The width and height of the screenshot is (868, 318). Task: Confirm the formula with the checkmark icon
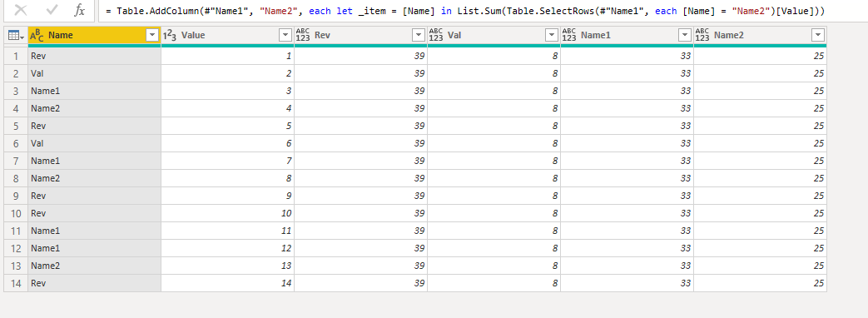[x=52, y=10]
